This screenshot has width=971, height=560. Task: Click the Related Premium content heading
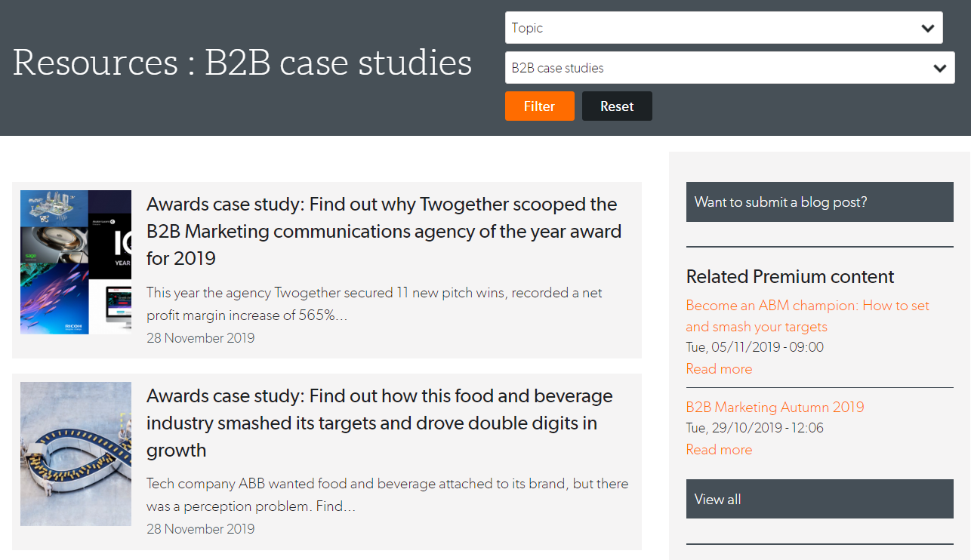click(x=790, y=277)
